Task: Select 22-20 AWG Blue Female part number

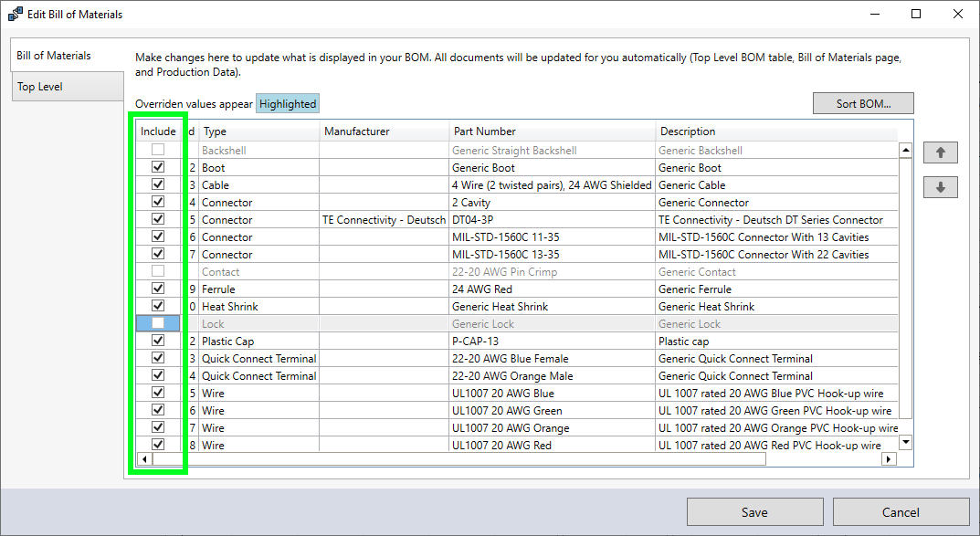Action: point(553,359)
